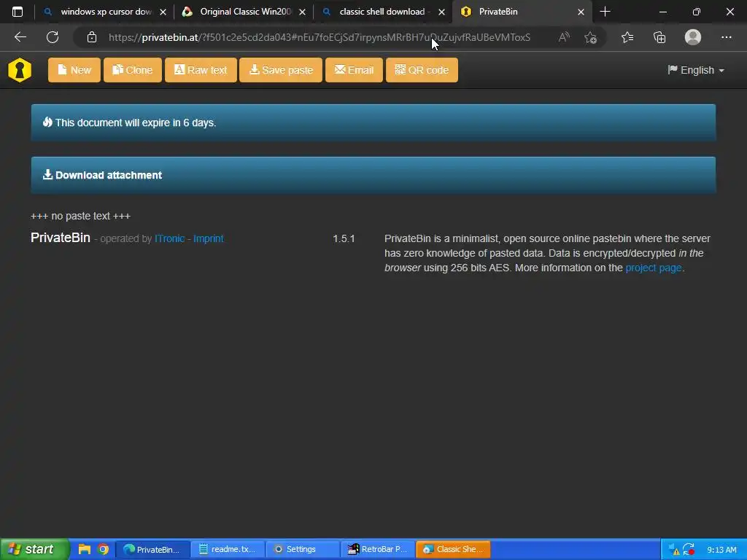
Task: Visit the project page link
Action: click(653, 268)
